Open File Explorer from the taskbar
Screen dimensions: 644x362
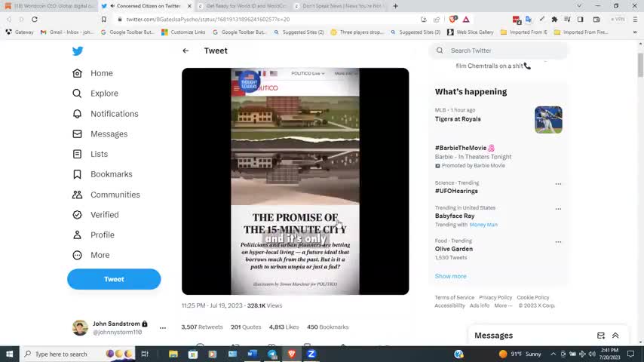pos(173,354)
